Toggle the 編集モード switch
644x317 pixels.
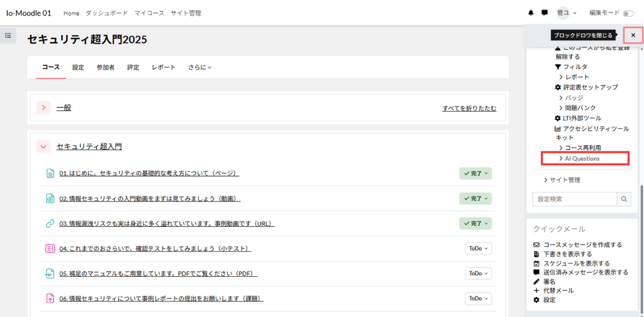(627, 13)
